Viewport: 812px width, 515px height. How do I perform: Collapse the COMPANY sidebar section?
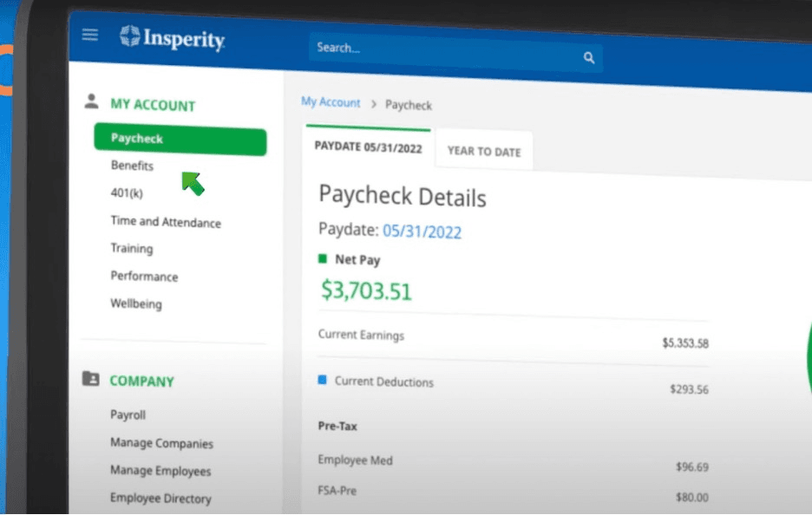click(x=141, y=381)
